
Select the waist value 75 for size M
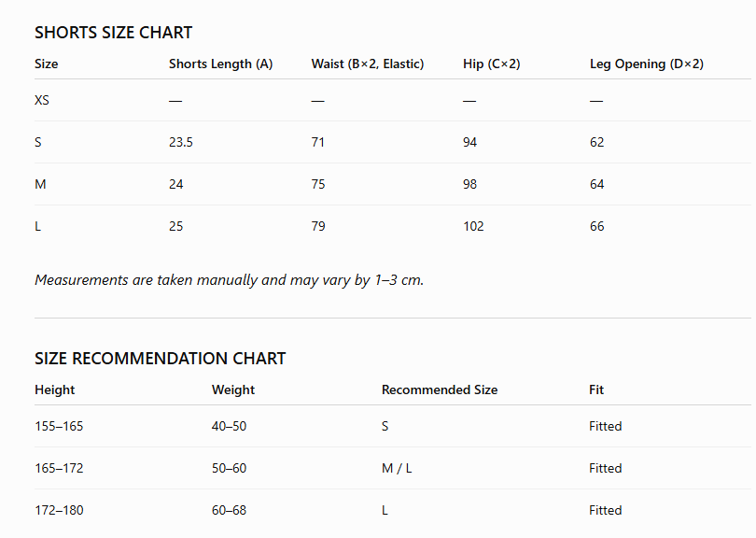[x=318, y=184]
